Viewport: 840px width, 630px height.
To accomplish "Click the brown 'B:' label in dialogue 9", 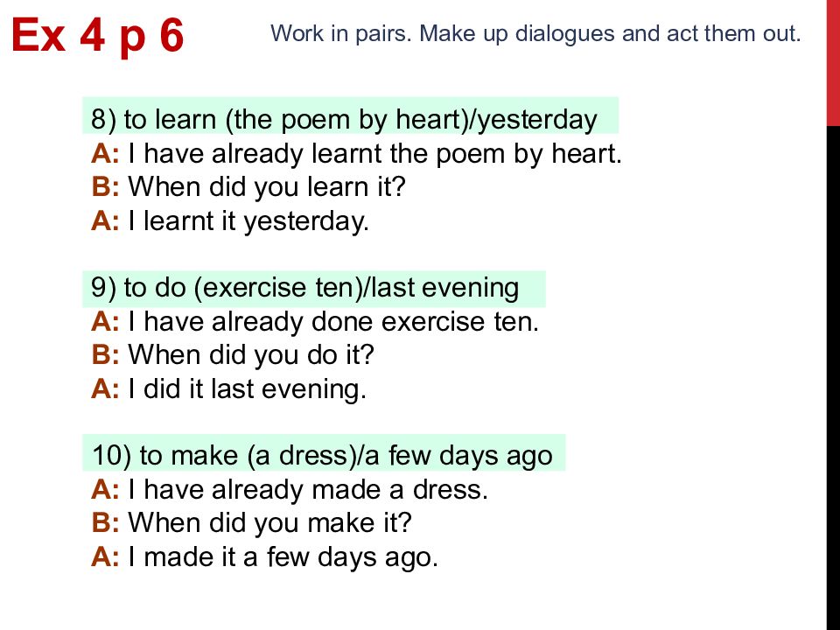I will [x=105, y=355].
